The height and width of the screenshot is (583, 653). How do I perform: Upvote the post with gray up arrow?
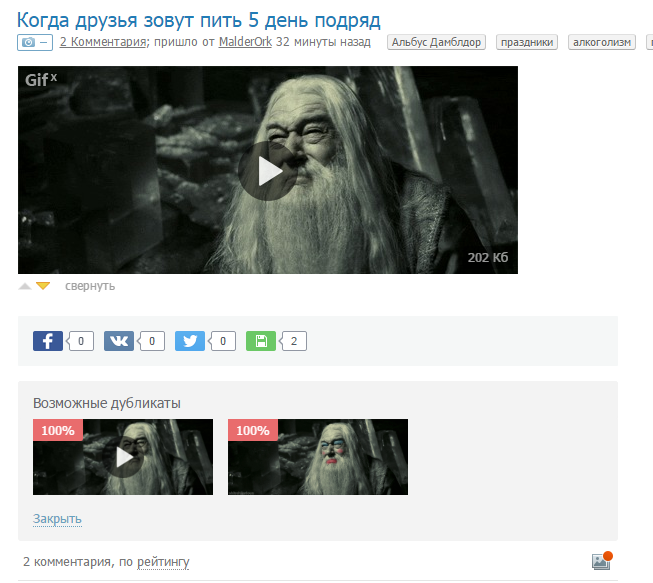(x=25, y=286)
